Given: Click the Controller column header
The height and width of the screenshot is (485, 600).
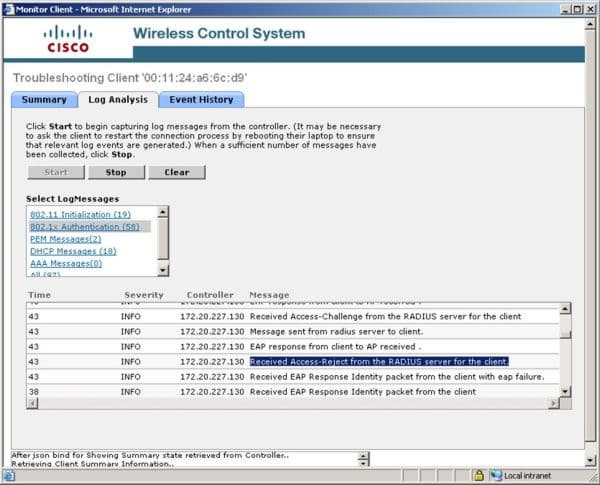Looking at the screenshot, I should tap(210, 295).
